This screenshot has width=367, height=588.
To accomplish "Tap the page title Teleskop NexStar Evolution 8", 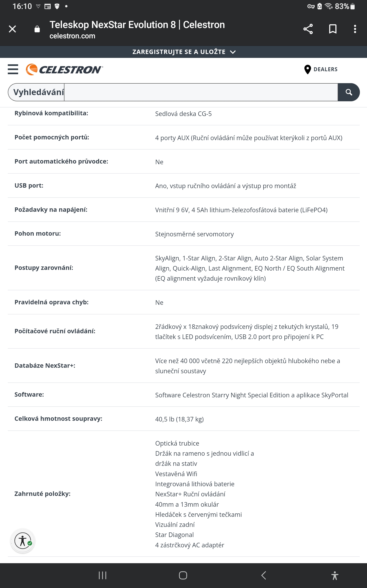I will pos(137,25).
